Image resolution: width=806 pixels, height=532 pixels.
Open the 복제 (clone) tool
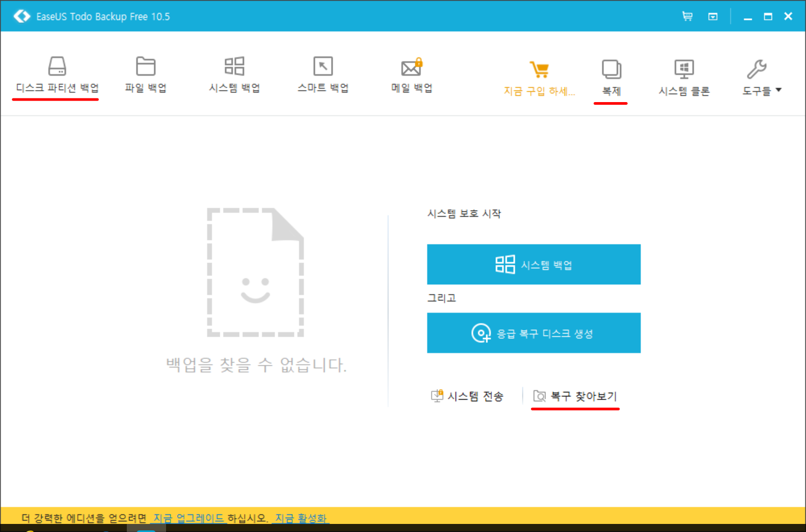[611, 78]
